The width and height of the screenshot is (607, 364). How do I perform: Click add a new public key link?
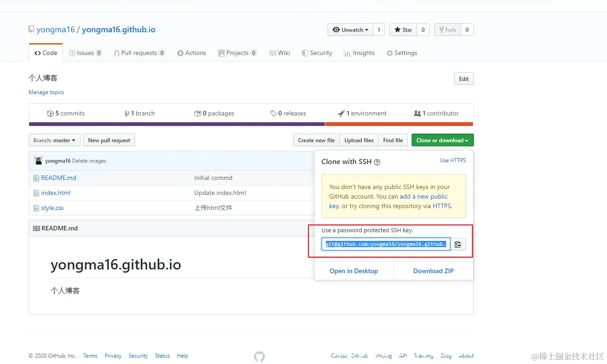pos(424,196)
